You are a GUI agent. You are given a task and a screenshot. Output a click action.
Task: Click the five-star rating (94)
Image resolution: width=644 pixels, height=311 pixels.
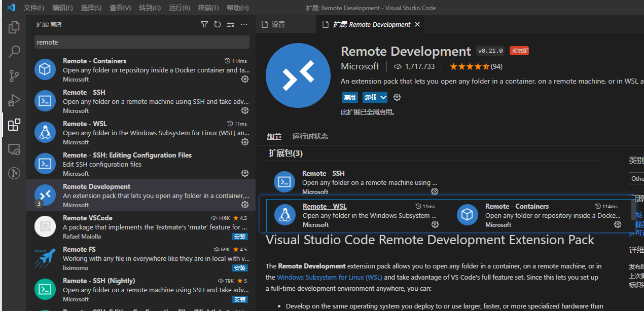pyautogui.click(x=476, y=66)
